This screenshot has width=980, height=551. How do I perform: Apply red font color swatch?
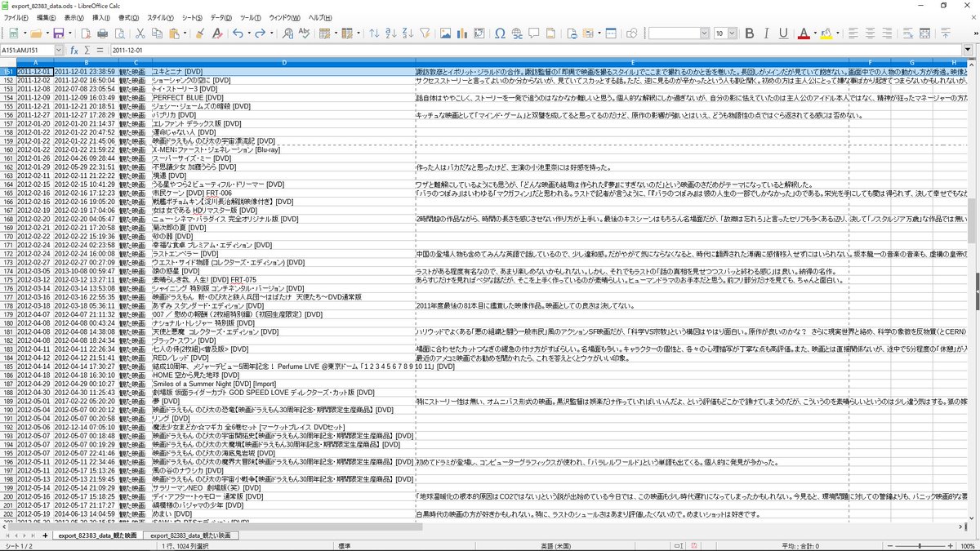click(x=804, y=33)
